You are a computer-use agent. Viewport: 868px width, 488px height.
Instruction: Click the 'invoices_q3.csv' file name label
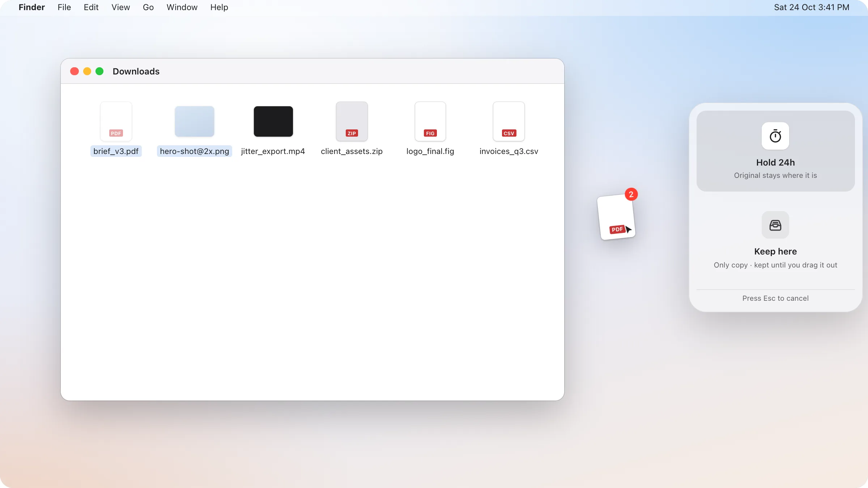(x=509, y=151)
